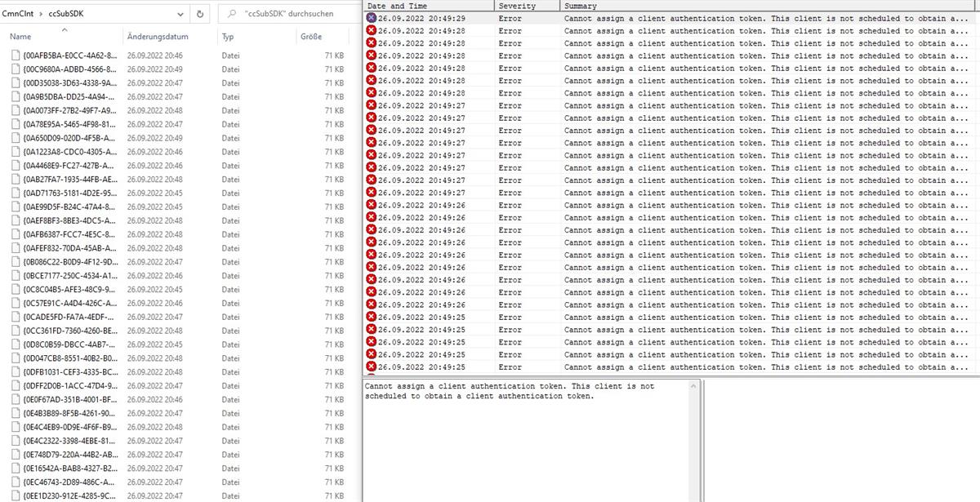Viewport: 980px width, 502px height.
Task: Click the error icon on the top log entry
Action: [x=372, y=18]
